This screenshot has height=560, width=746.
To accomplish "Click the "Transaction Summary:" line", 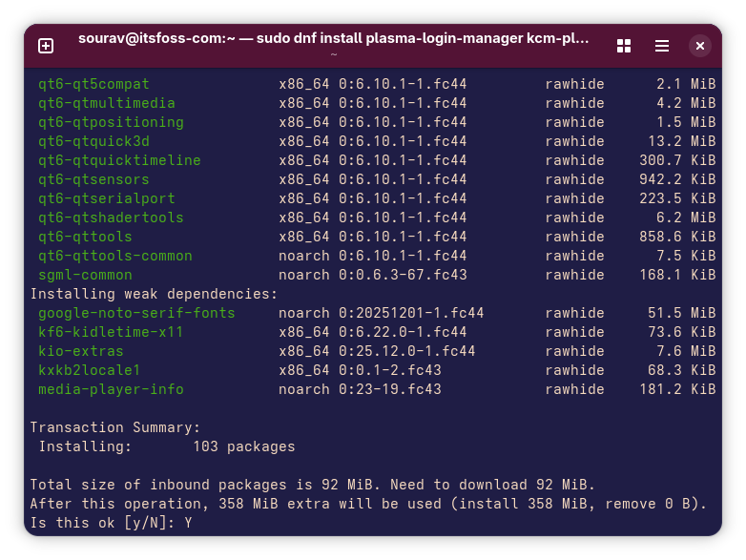I will point(115,427).
